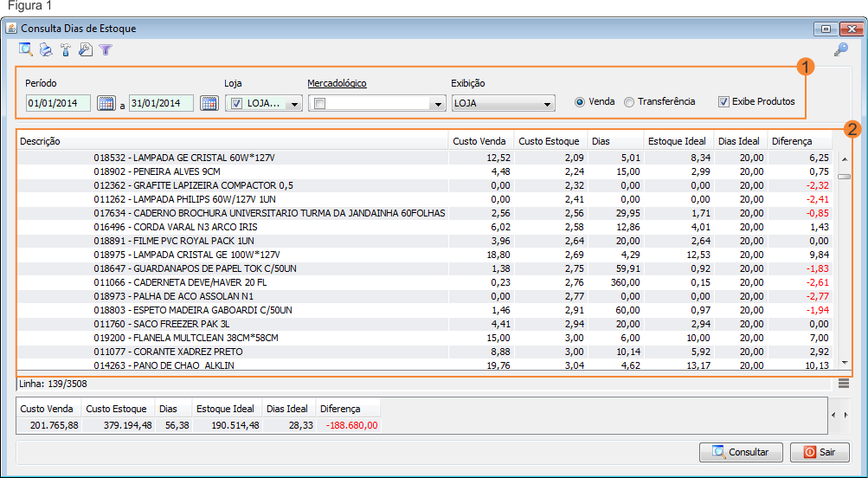Sort by Dias column header in main table
Viewport: 868px width, 478px height.
[615, 141]
